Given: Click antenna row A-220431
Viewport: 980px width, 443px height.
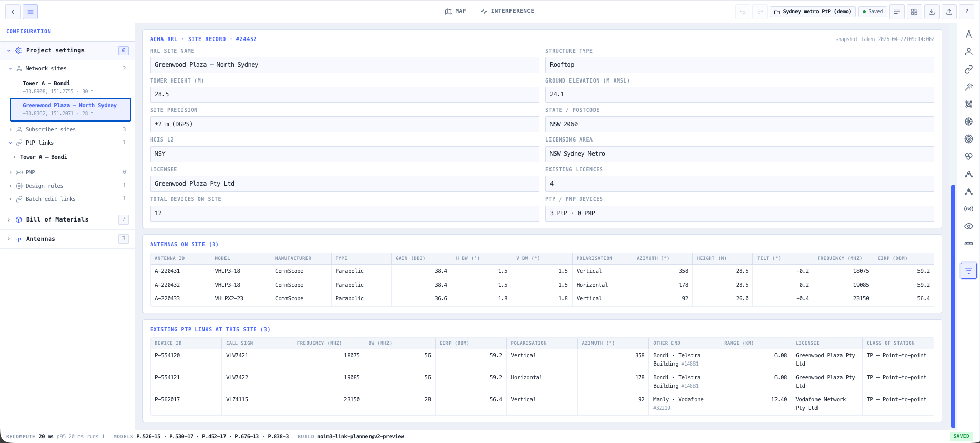Looking at the screenshot, I should [x=542, y=271].
